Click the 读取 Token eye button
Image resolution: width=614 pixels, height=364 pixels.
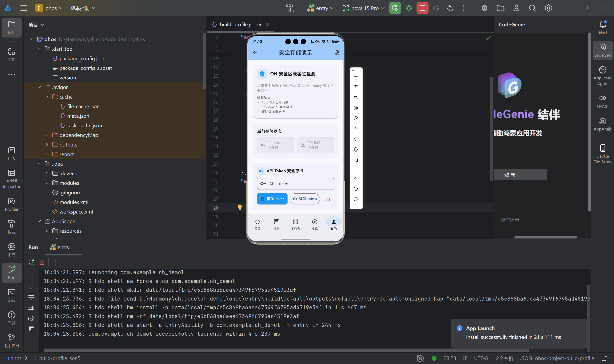pyautogui.click(x=305, y=199)
